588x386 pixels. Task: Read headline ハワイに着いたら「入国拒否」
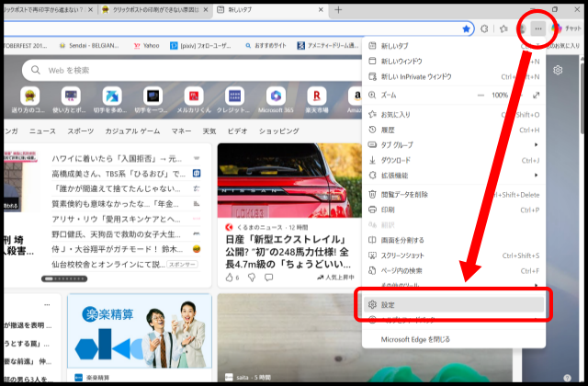point(117,159)
